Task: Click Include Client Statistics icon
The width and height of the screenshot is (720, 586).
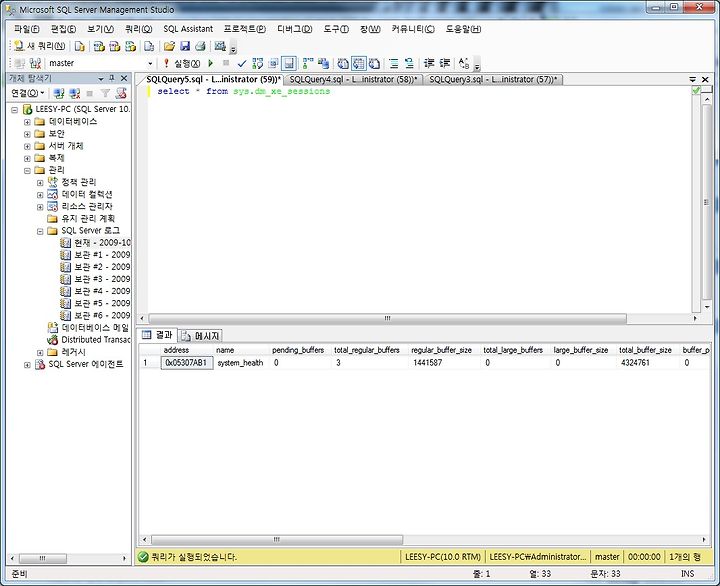Action: 323,63
